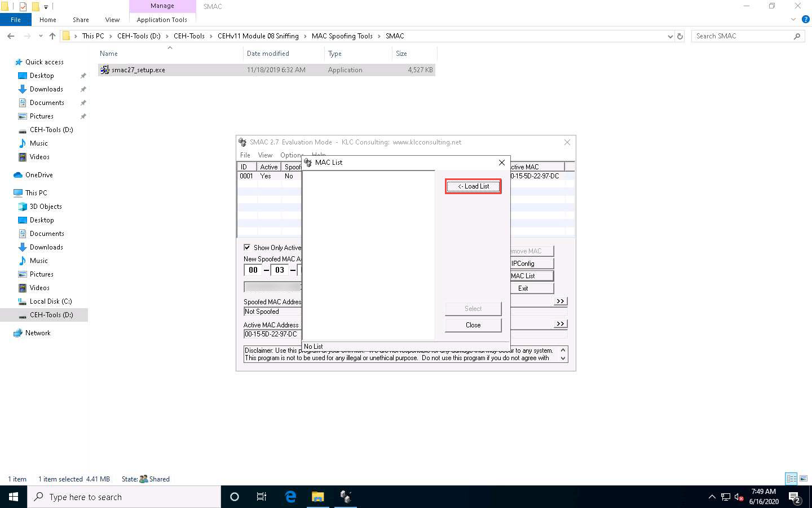Open the Home ribbon tab
Image resolution: width=812 pixels, height=508 pixels.
48,20
